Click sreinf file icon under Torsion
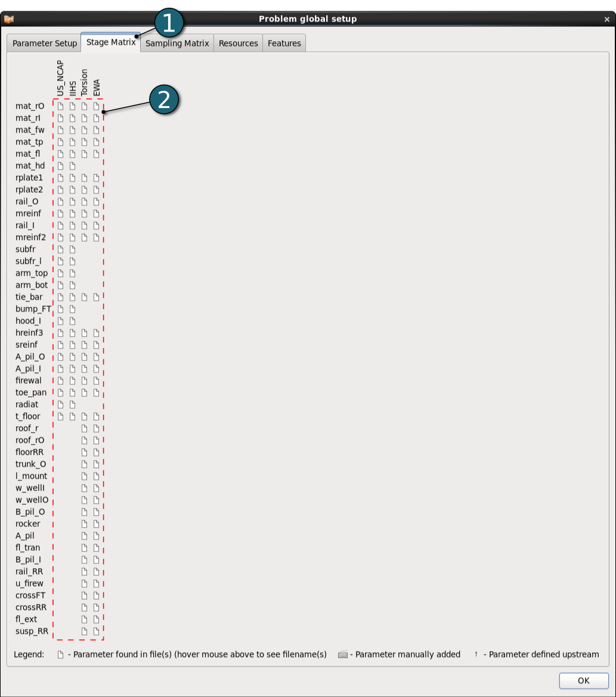 (85, 345)
